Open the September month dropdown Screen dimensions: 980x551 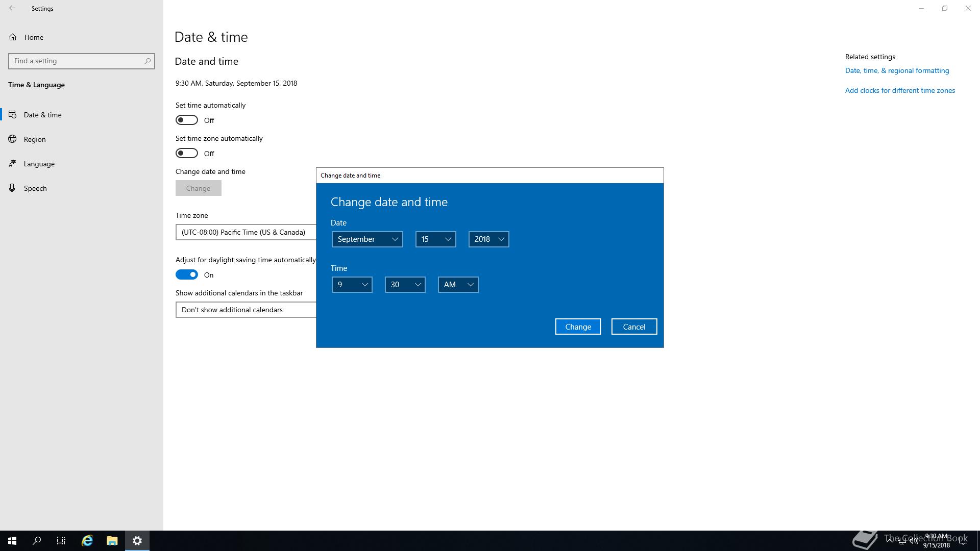pyautogui.click(x=367, y=239)
